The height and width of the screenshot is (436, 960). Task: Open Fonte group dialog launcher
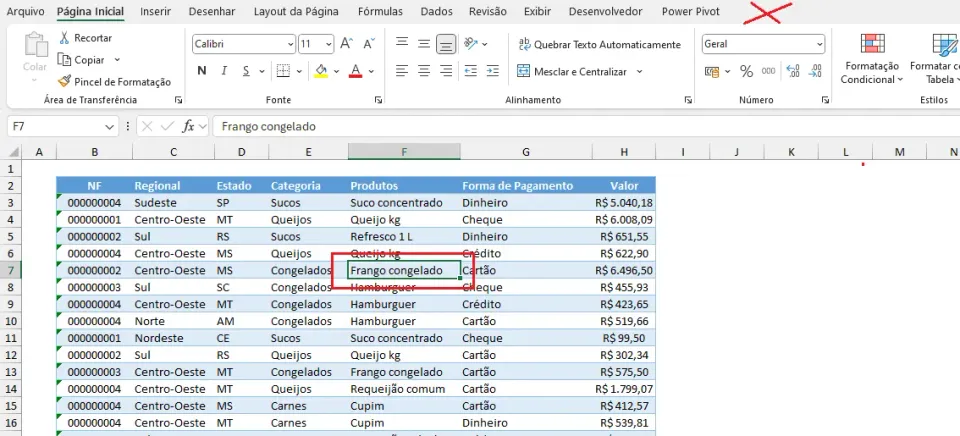pos(378,100)
